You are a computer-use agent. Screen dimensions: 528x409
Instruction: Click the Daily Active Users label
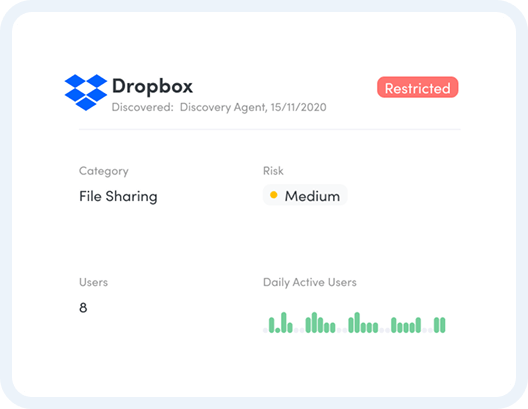(x=310, y=282)
